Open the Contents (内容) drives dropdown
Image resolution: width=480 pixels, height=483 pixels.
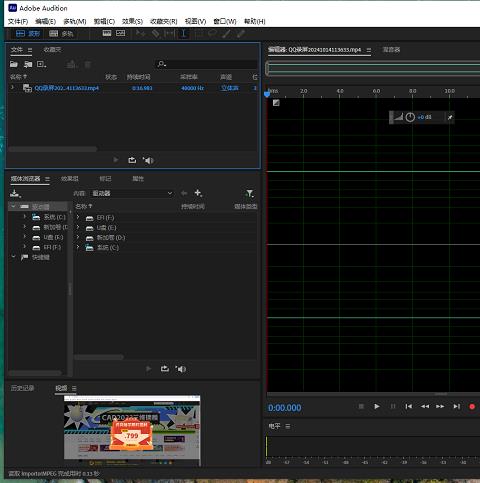click(132, 193)
